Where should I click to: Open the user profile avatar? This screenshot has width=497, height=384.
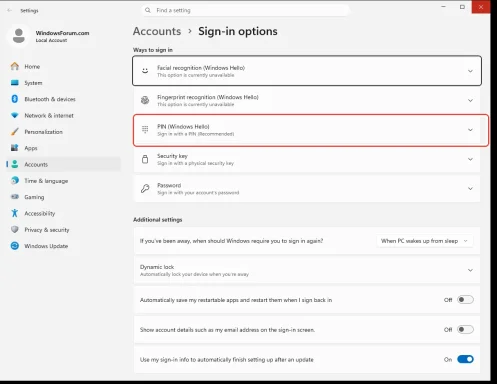tap(19, 36)
